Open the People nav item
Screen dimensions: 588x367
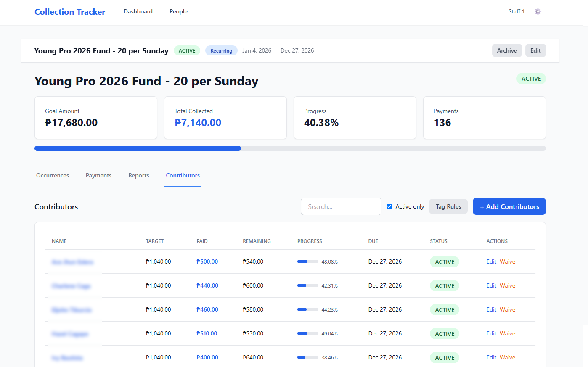[x=178, y=11]
